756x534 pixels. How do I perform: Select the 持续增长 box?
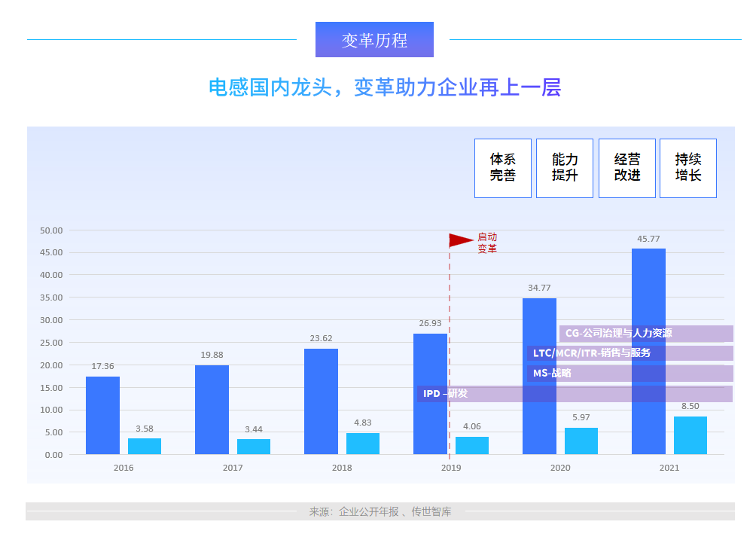pos(687,168)
